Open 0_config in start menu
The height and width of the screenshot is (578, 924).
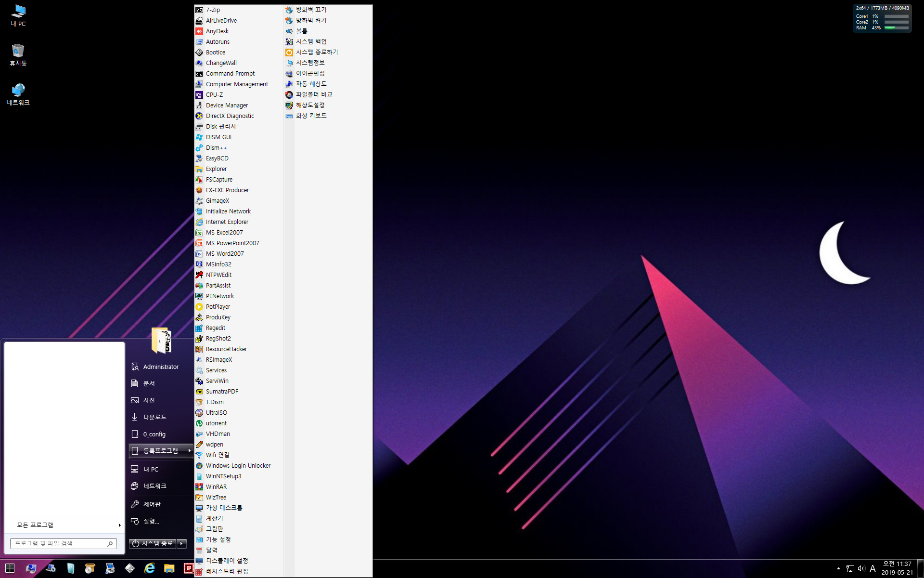point(161,434)
